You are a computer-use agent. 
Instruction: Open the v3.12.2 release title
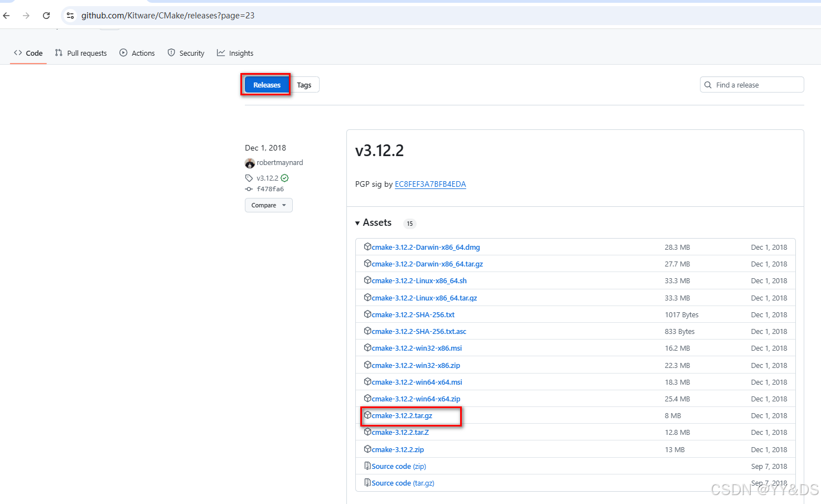pos(379,151)
